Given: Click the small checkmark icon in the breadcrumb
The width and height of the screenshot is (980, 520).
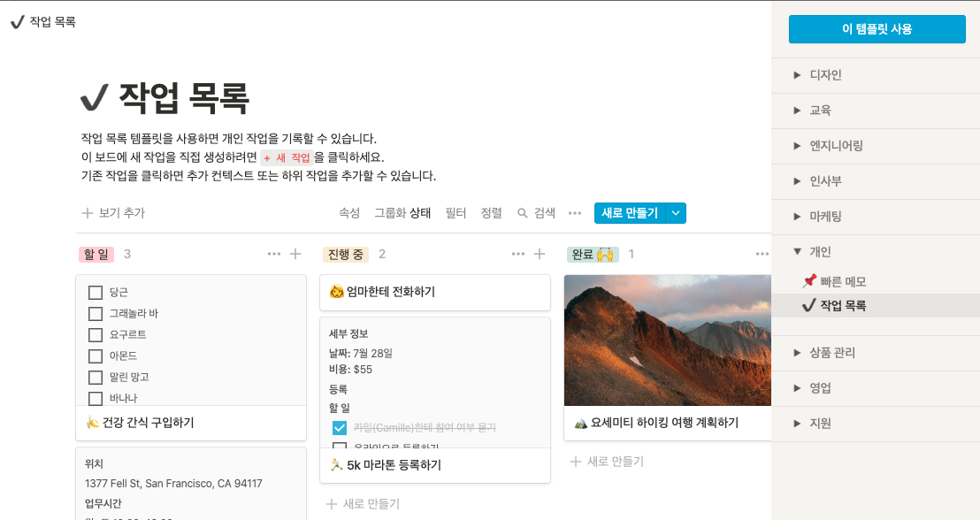Looking at the screenshot, I should pos(17,22).
